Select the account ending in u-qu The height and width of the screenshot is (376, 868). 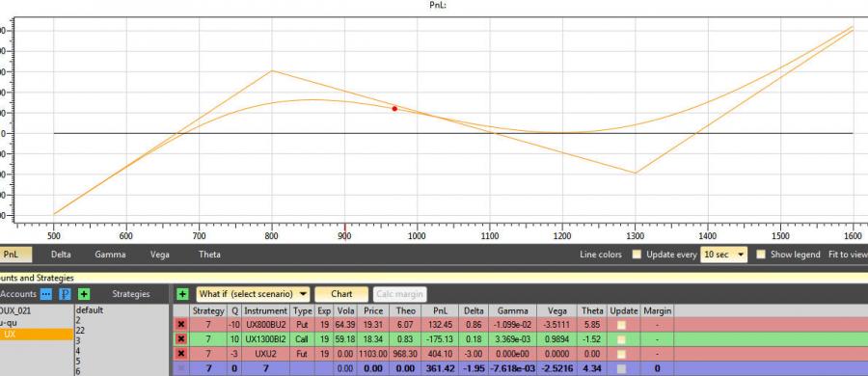pos(37,323)
